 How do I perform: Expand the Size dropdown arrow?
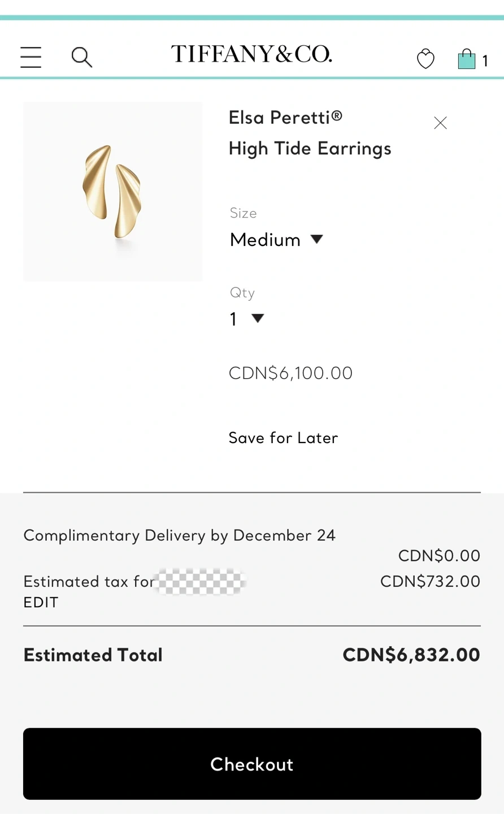click(317, 239)
